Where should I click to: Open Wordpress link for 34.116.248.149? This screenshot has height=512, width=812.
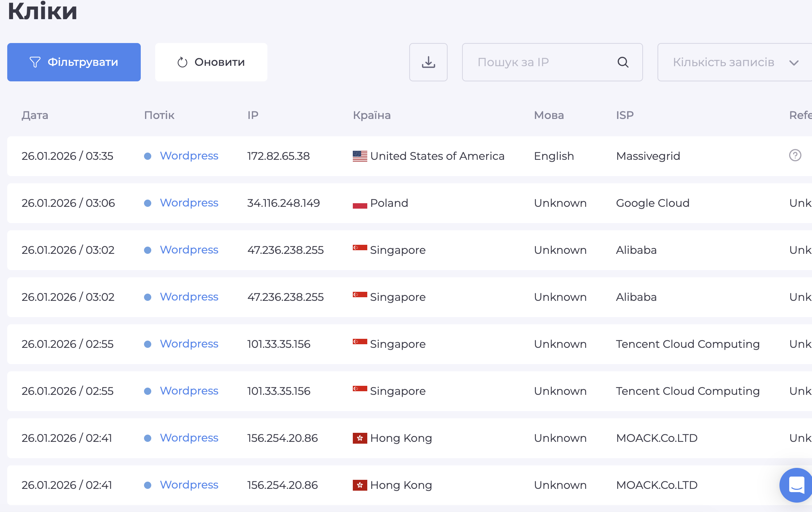[189, 203]
